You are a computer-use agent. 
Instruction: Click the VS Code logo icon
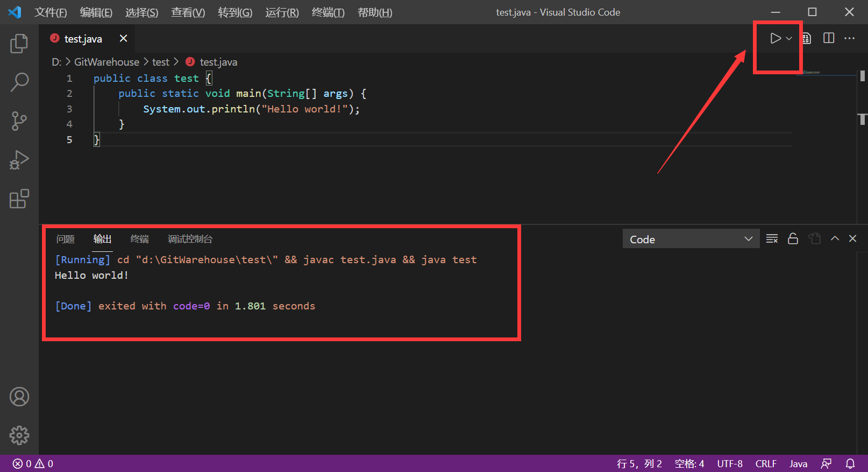coord(15,12)
